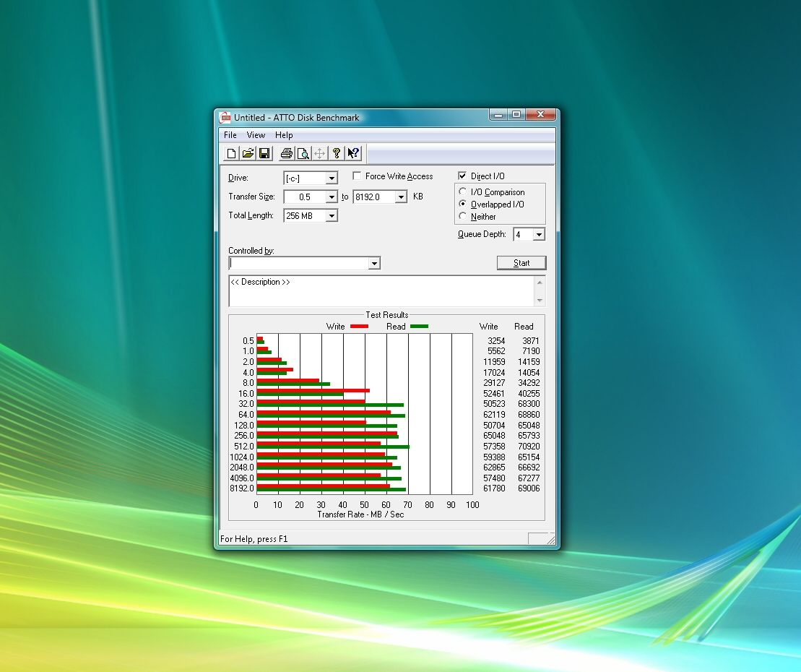
Task: Open the Help menu
Action: tap(284, 135)
